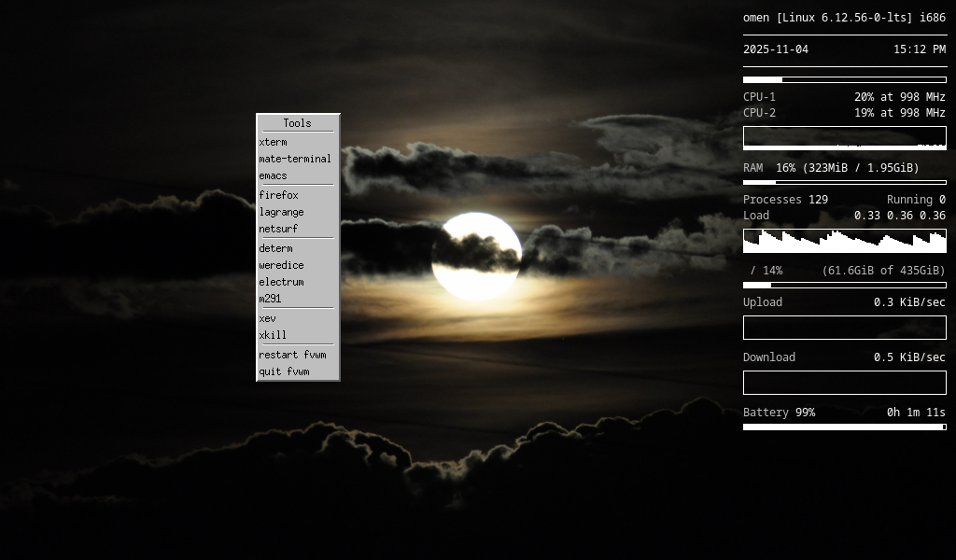Click the Load history graph
This screenshot has height=560, width=956.
point(844,241)
